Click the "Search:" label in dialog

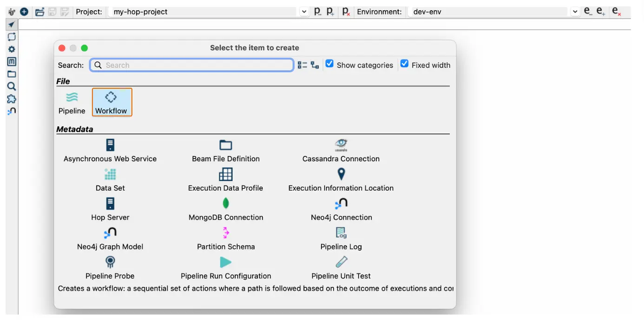click(x=71, y=65)
